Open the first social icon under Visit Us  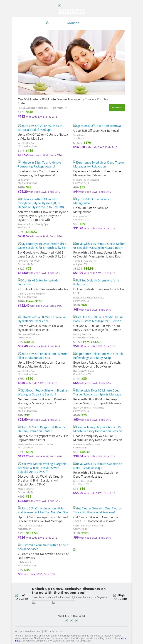click(x=66, y=620)
